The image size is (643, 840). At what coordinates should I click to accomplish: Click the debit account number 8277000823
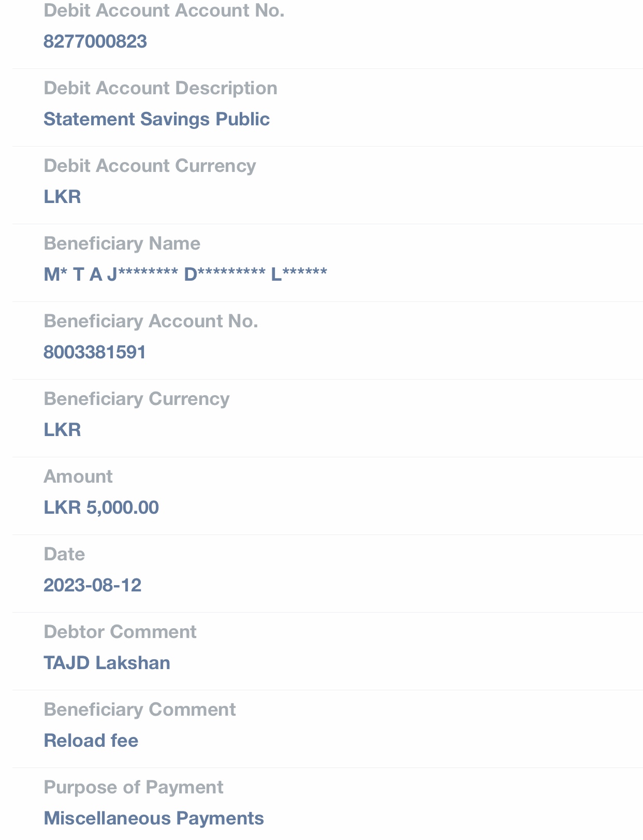click(x=95, y=41)
